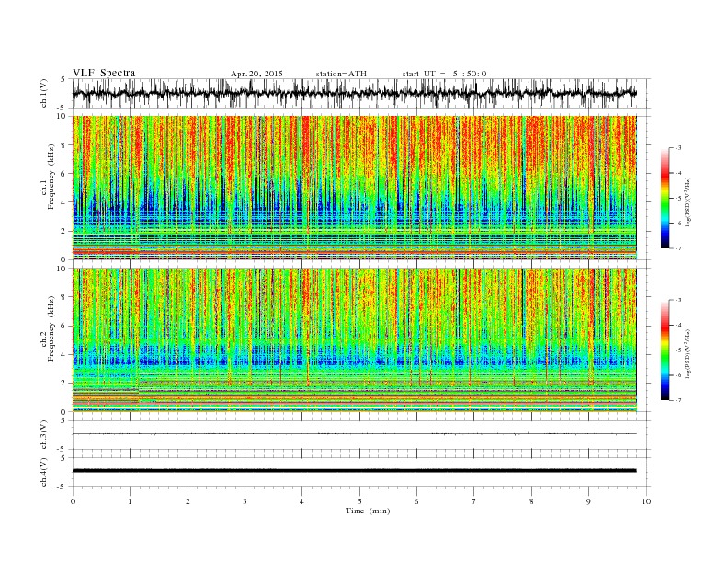
Task: Click the 'ch.3(V)' axis label
Action: 44,435
